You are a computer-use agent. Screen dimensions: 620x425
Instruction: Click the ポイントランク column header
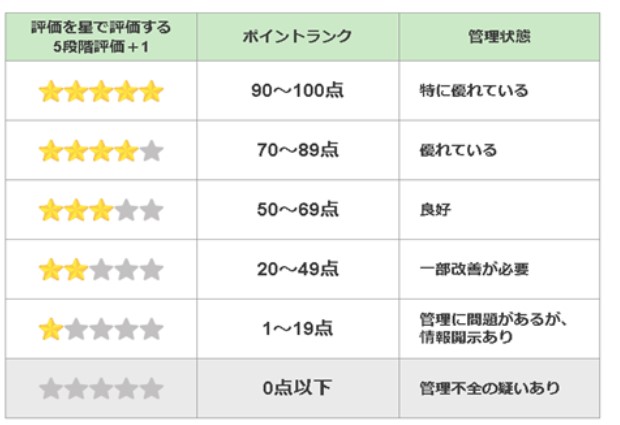pos(297,37)
